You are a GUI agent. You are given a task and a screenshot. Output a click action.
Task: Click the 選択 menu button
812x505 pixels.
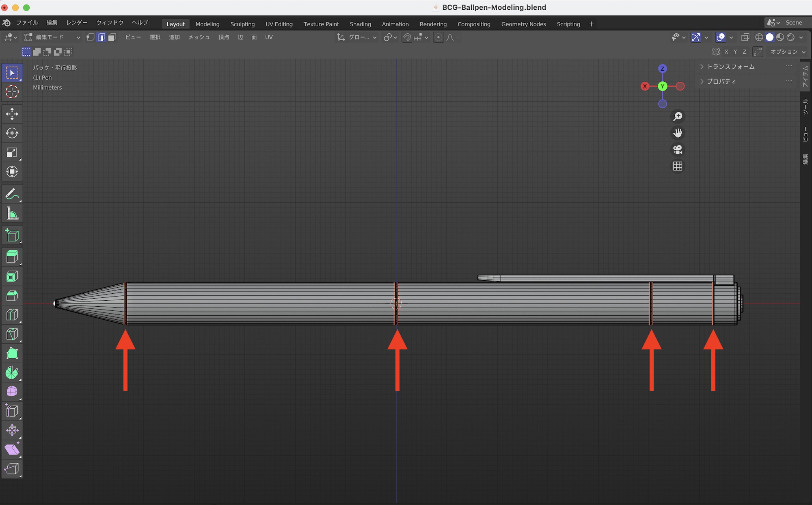(x=155, y=37)
